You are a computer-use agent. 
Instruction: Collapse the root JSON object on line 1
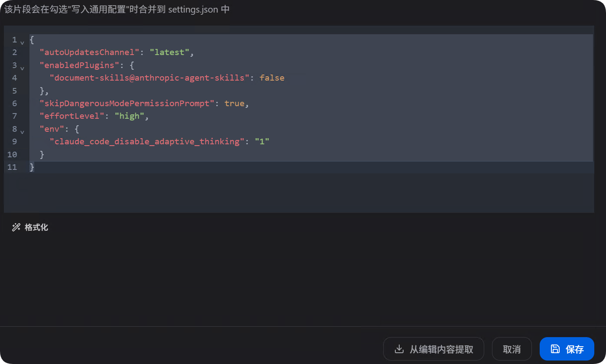(x=22, y=42)
